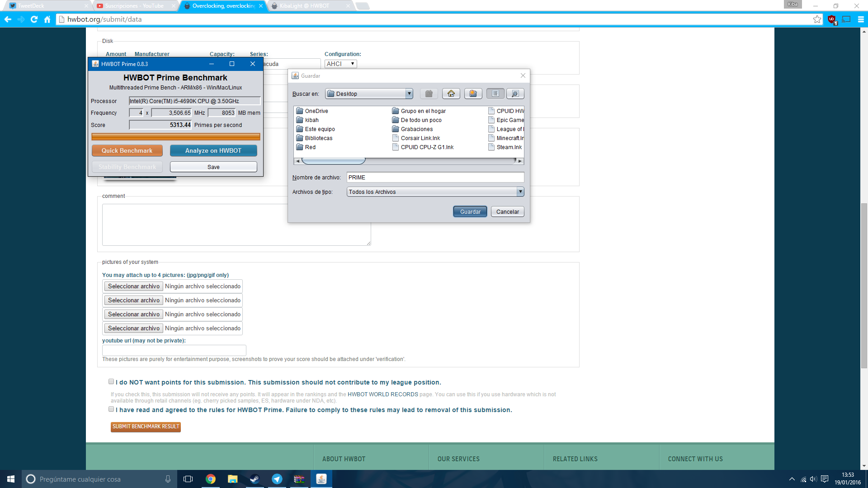Open the action center notifications icon

click(x=825, y=479)
